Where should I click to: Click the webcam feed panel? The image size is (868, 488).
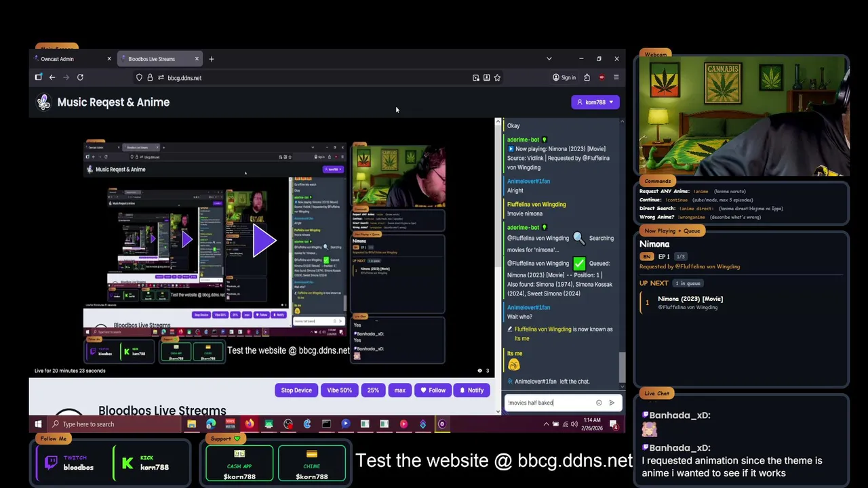(743, 117)
